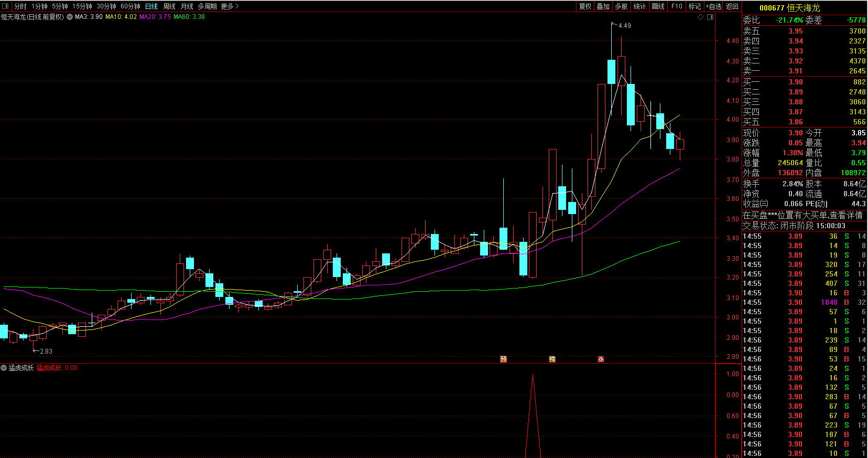Viewport: 868px width, 458px height.
Task: Click the MA10: 4.02 indicator label
Action: [121, 17]
